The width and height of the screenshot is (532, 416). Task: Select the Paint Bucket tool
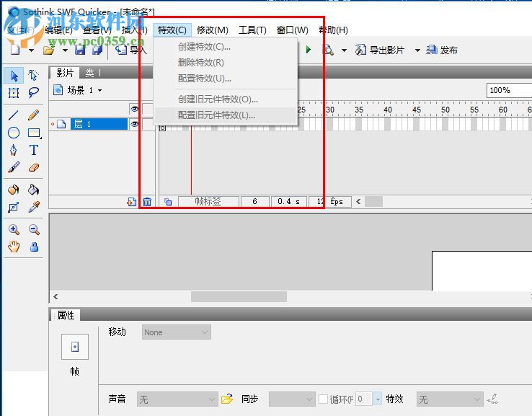33,190
